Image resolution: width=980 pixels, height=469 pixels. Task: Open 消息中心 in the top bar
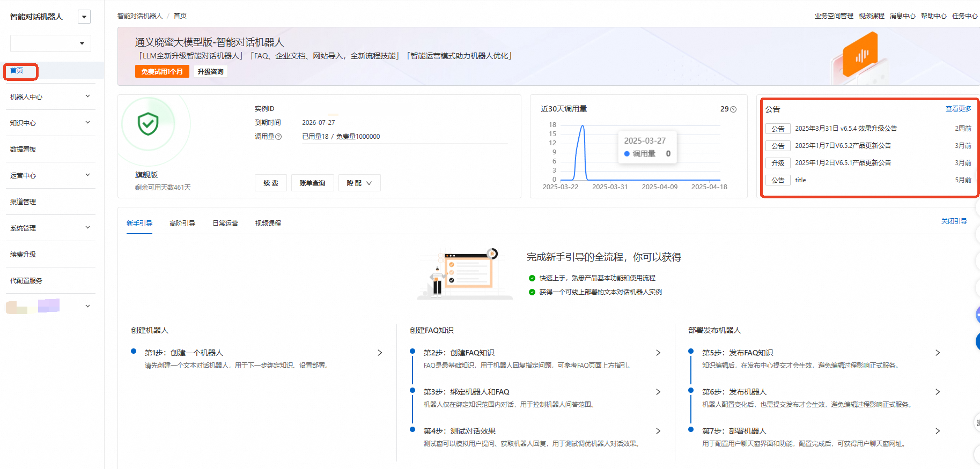[x=902, y=16]
